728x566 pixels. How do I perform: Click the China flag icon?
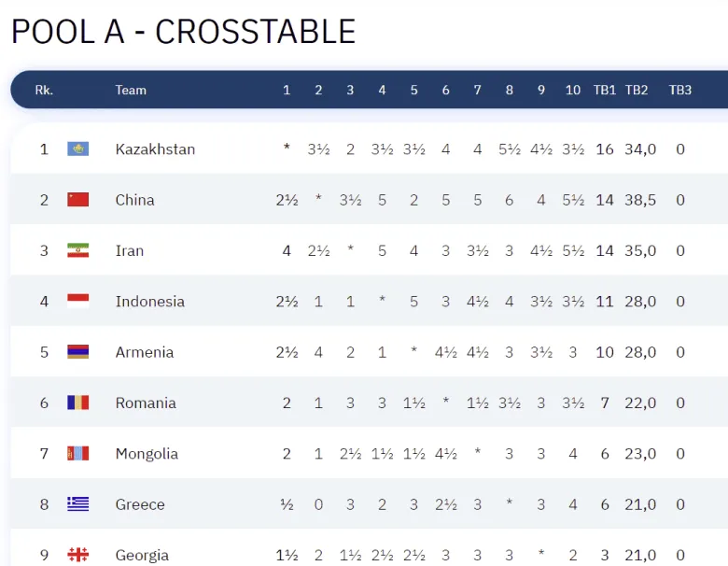[x=78, y=200]
